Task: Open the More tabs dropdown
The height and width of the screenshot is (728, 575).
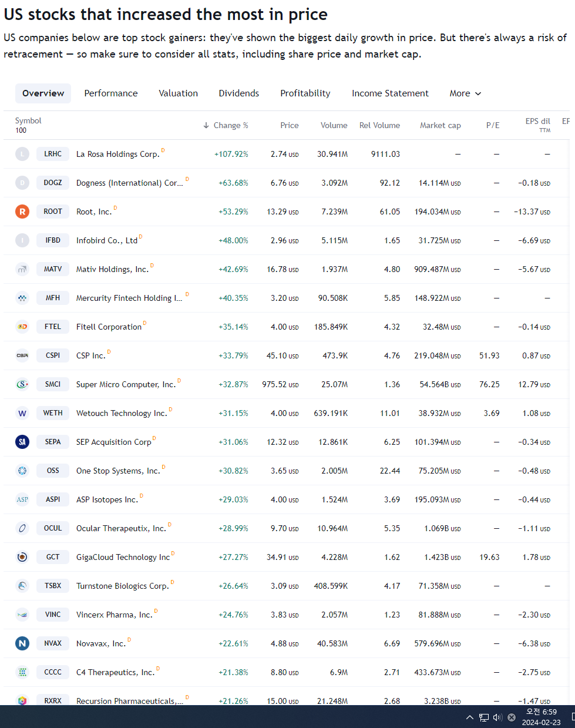Action: [465, 93]
